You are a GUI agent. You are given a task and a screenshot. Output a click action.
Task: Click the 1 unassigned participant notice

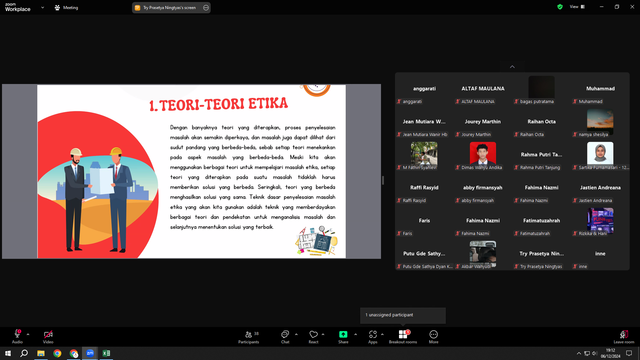(403, 315)
